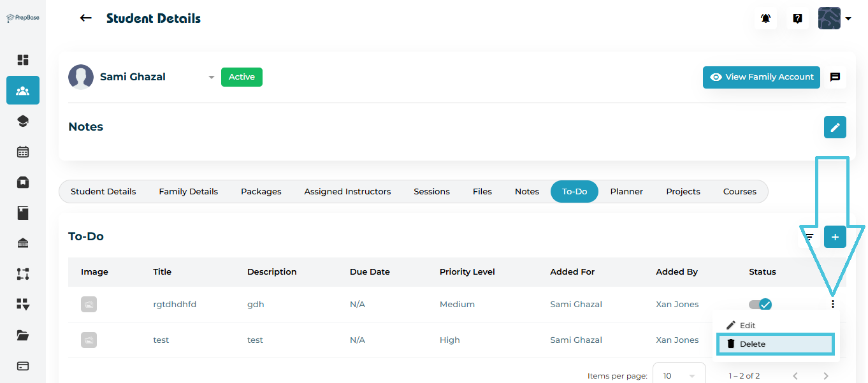Choose Edit from the context menu
Image resolution: width=868 pixels, height=383 pixels.
747,326
